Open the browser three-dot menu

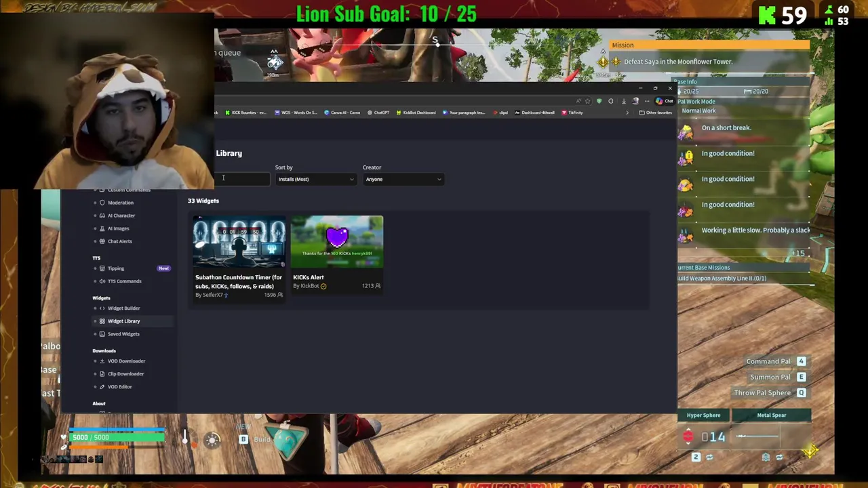tap(647, 101)
